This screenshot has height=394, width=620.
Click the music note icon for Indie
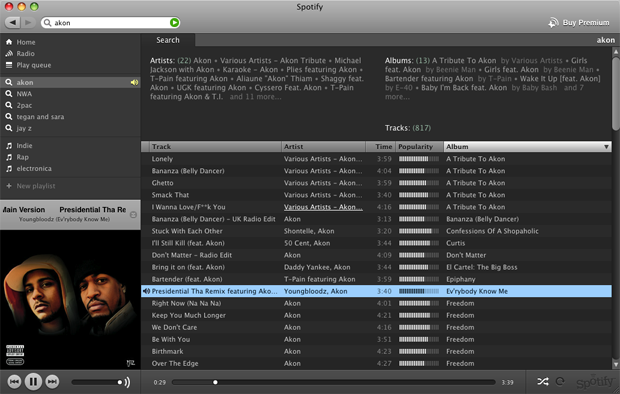9,146
